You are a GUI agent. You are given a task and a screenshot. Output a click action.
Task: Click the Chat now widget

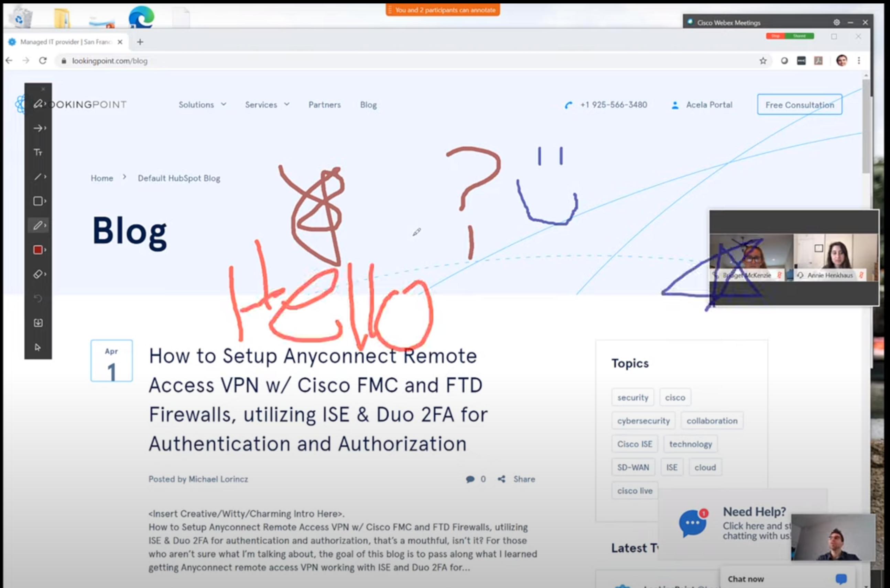click(x=787, y=579)
